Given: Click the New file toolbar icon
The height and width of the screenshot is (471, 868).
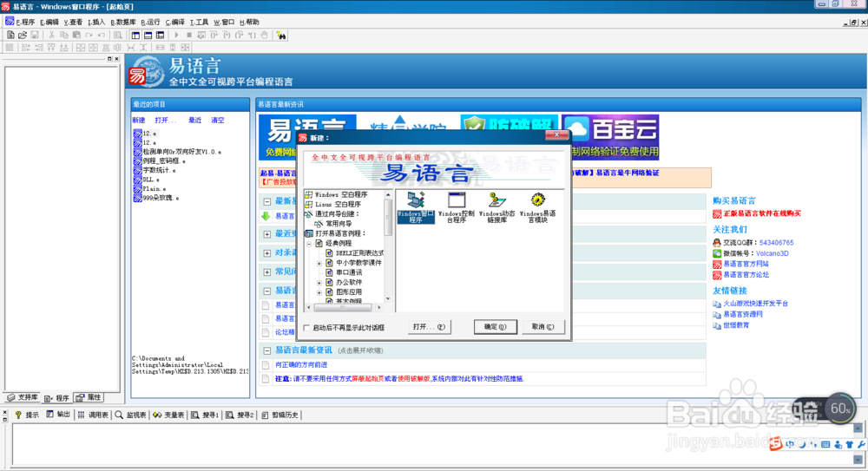Looking at the screenshot, I should pos(10,35).
